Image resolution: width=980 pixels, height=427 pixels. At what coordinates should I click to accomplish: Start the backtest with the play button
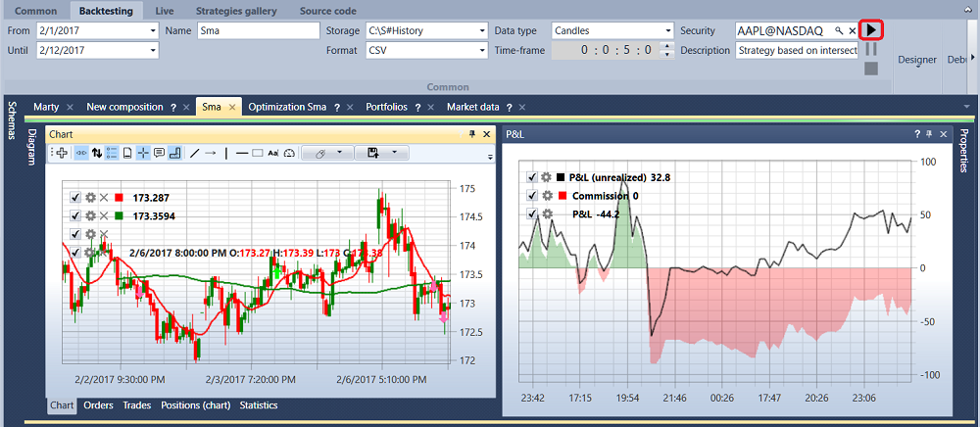pyautogui.click(x=872, y=30)
